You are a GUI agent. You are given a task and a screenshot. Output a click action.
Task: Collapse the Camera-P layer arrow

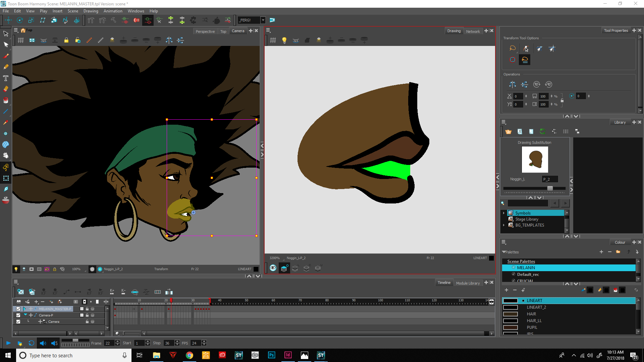click(x=25, y=315)
